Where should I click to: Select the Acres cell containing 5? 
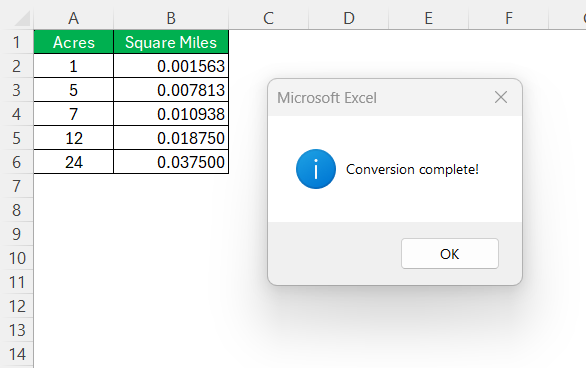pyautogui.click(x=74, y=90)
